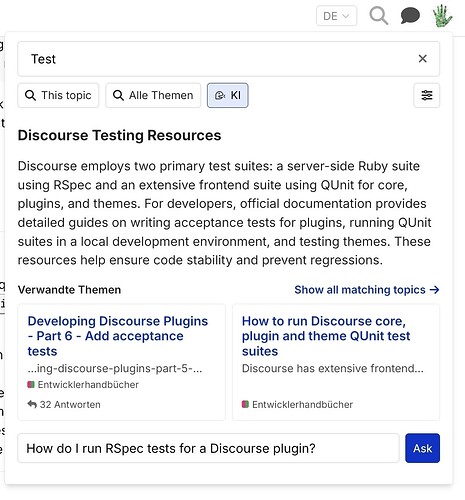
Task: Select the Verwandte Themen label
Action: (x=69, y=290)
